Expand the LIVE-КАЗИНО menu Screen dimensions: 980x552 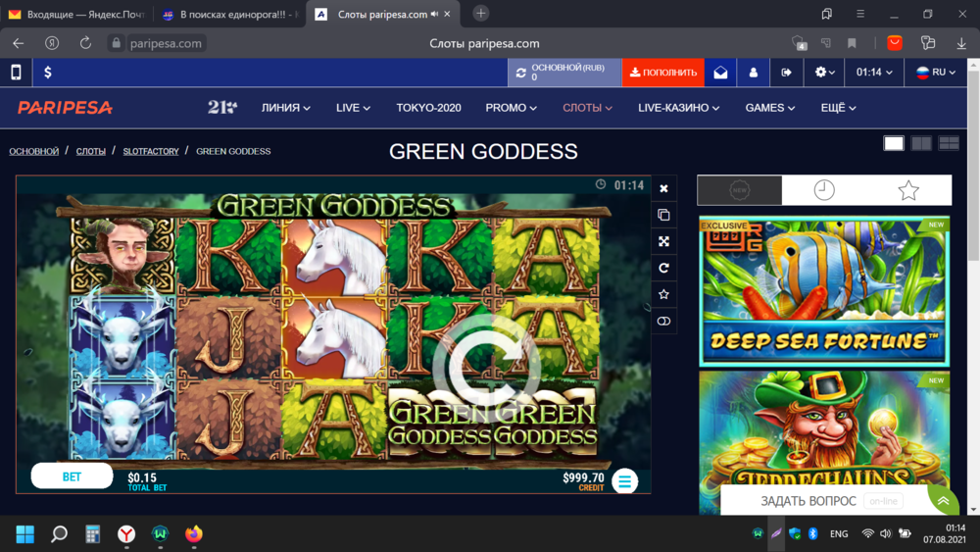point(679,108)
